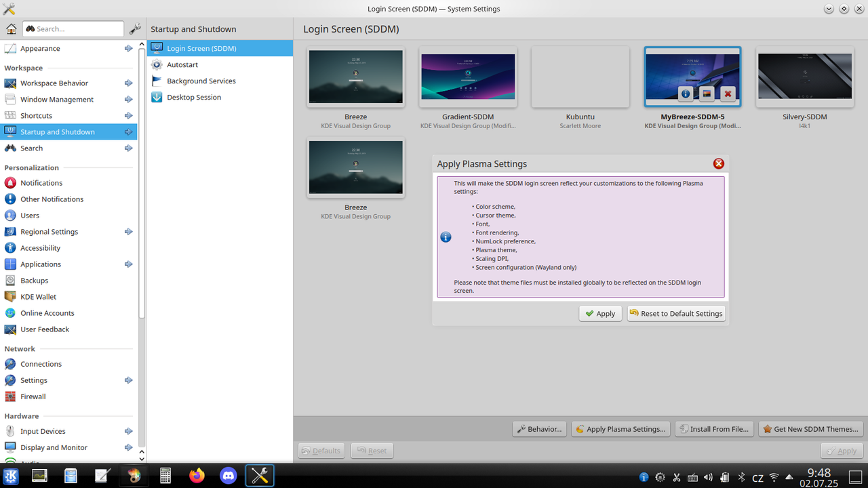Screen dimensions: 868x488
Task: Click the Window Management icon
Action: click(x=10, y=99)
